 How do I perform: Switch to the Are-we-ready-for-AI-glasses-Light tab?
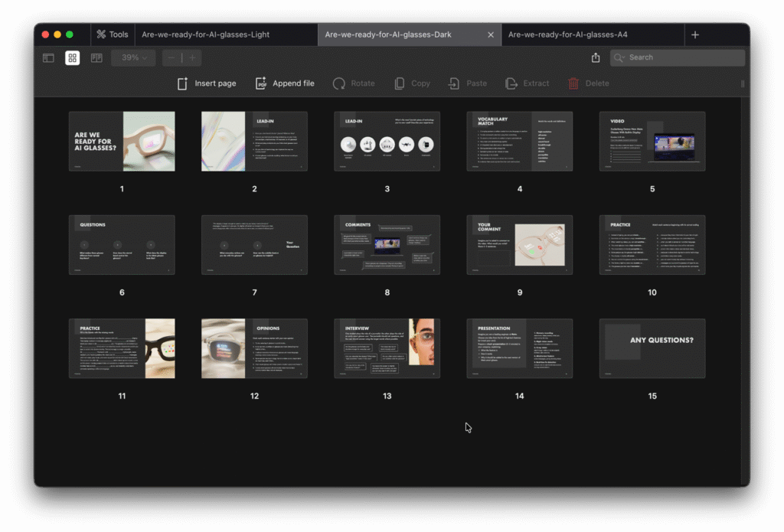205,34
